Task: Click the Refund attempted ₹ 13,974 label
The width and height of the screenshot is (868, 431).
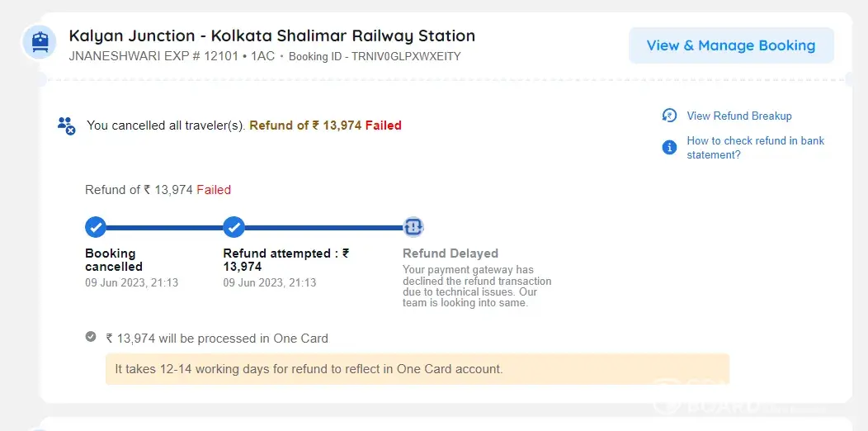Action: tap(285, 259)
